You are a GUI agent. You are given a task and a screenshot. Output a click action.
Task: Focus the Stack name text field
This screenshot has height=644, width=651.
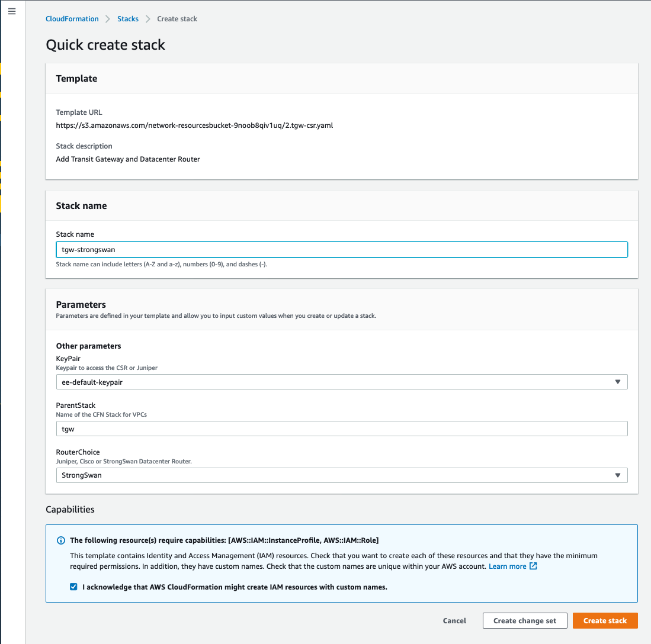click(x=341, y=250)
